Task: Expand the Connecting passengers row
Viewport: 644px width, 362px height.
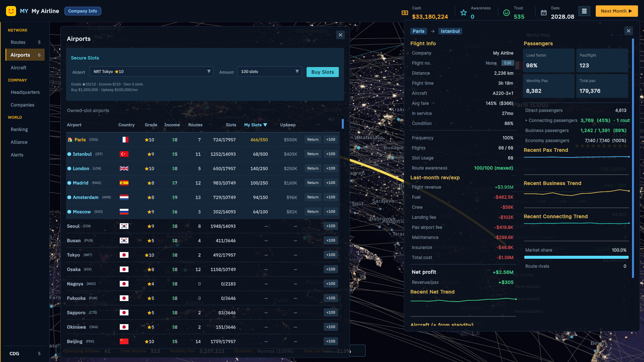Action: point(551,120)
